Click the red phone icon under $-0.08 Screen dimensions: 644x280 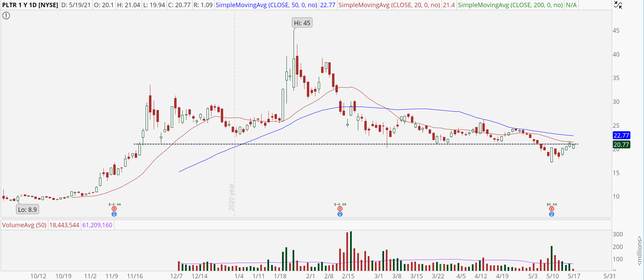(340, 209)
